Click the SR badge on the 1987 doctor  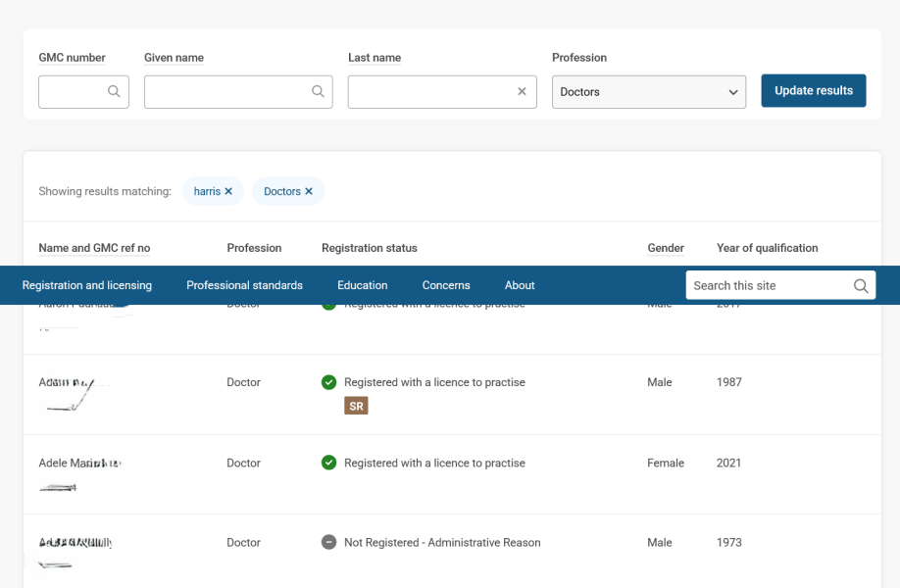[x=356, y=406]
